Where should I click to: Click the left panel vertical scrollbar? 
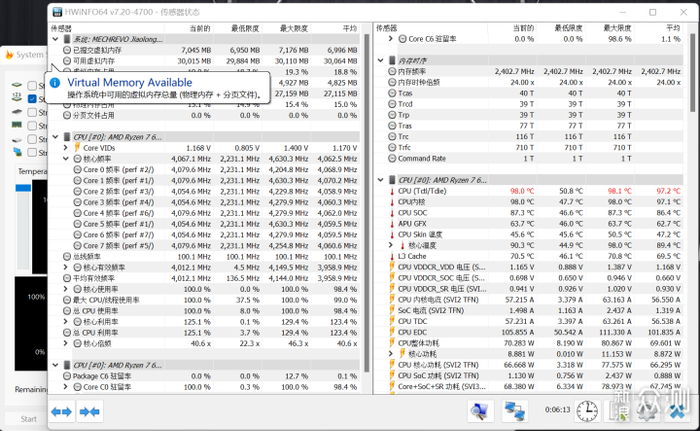click(366, 203)
